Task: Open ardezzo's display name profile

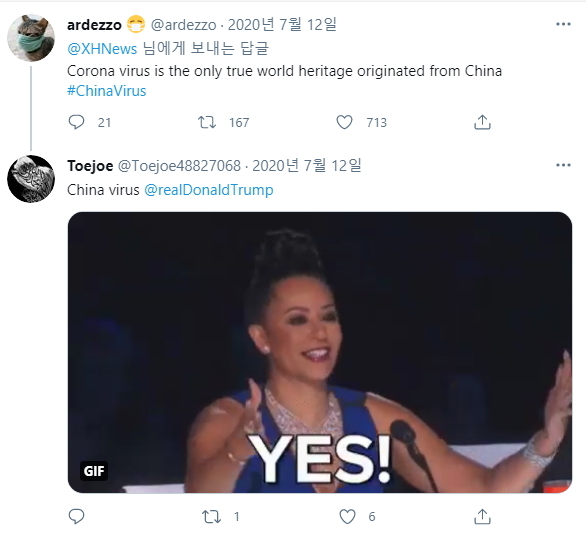Action: [94, 25]
